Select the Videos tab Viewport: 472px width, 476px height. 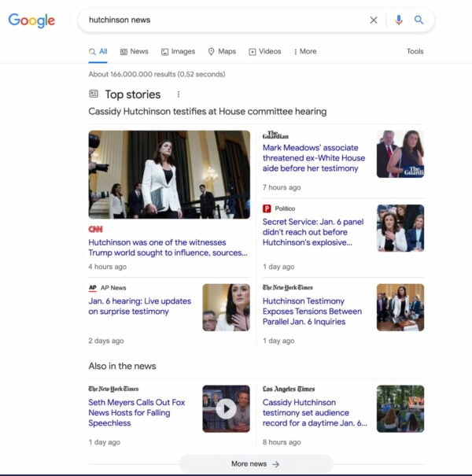[x=264, y=52]
